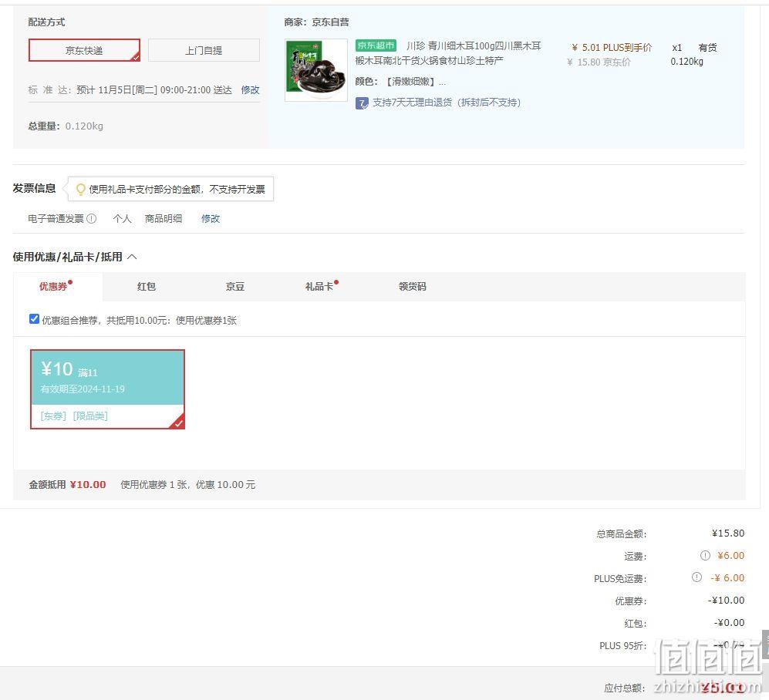Click the ¥5.01 PLUS到手价 price
Viewport: 769px width, 700px height.
click(x=612, y=48)
